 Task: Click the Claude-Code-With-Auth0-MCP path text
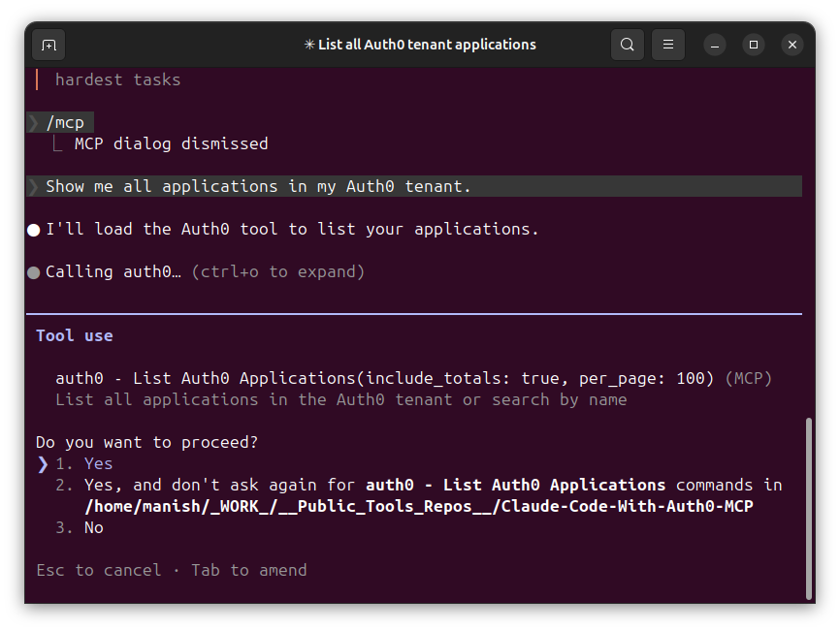pos(419,506)
